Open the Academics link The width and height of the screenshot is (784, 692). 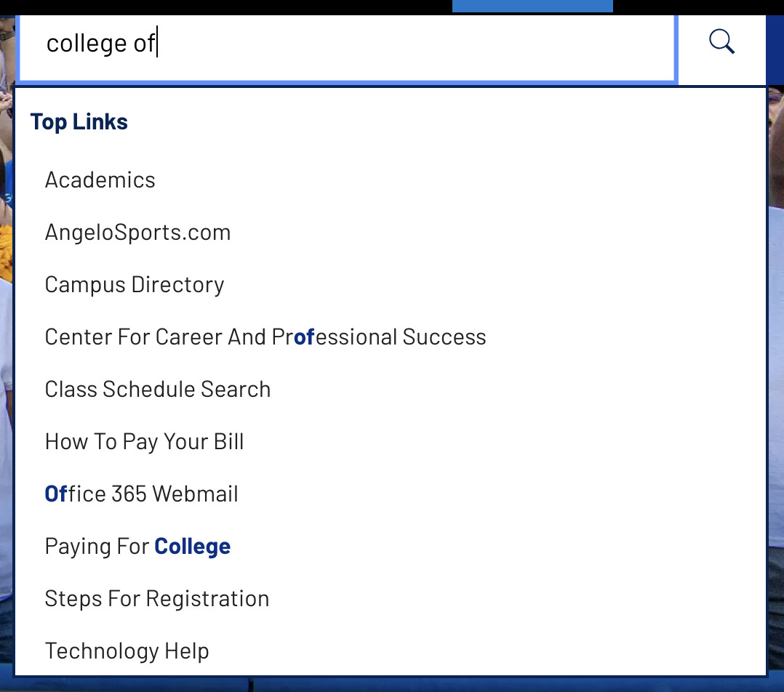pyautogui.click(x=100, y=180)
